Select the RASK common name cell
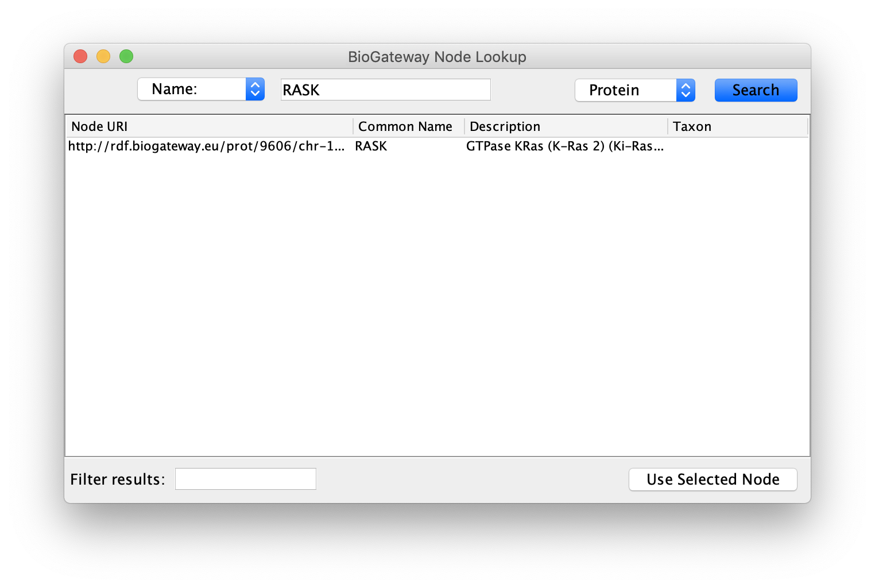 pyautogui.click(x=408, y=146)
